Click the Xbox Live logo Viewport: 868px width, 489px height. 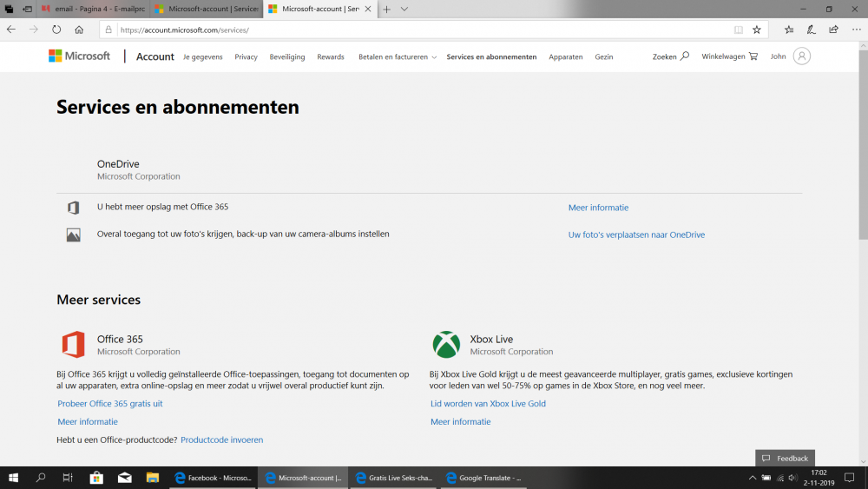tap(446, 345)
